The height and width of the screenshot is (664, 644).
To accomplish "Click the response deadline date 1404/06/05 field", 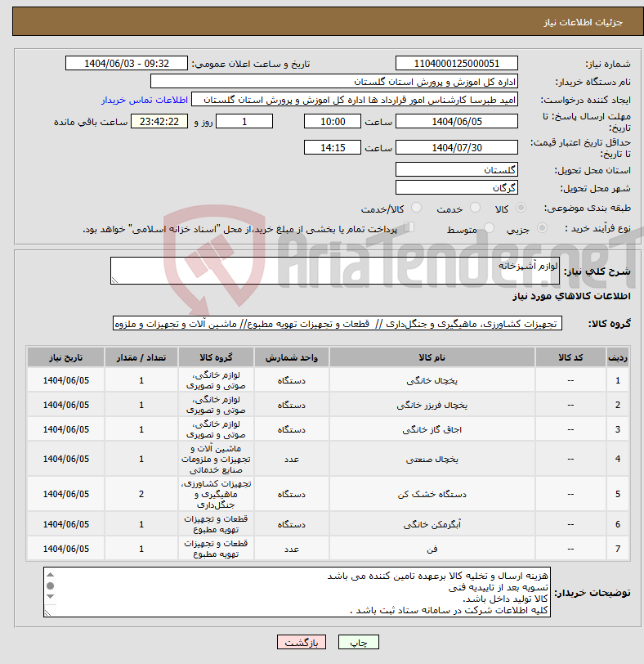I will [x=457, y=122].
